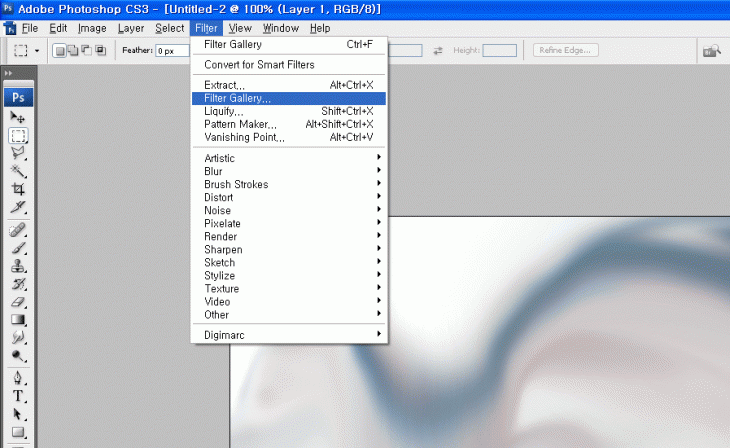Click the Refine Edge button

click(x=565, y=50)
